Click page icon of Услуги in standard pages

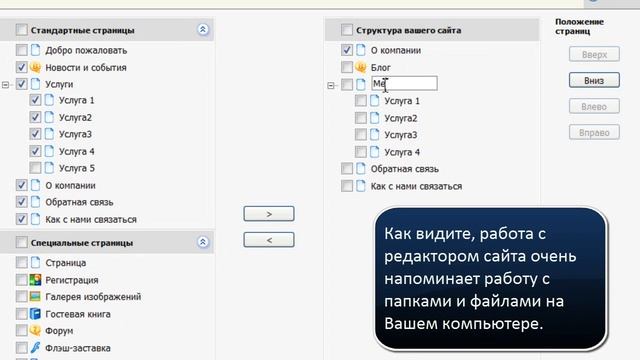pyautogui.click(x=35, y=84)
